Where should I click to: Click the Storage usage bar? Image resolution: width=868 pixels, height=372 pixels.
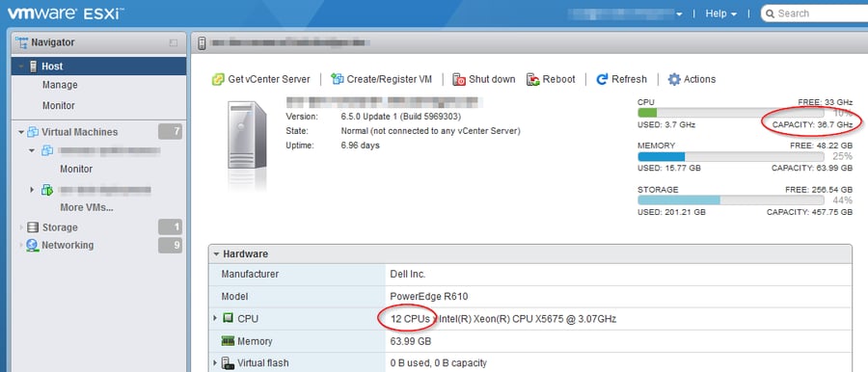[731, 200]
